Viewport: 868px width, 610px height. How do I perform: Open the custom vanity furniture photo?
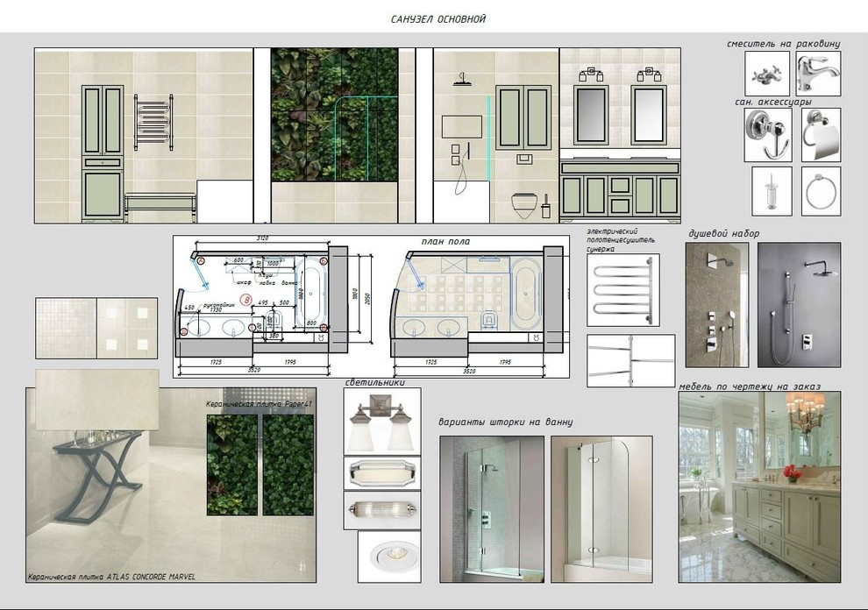[x=759, y=486]
